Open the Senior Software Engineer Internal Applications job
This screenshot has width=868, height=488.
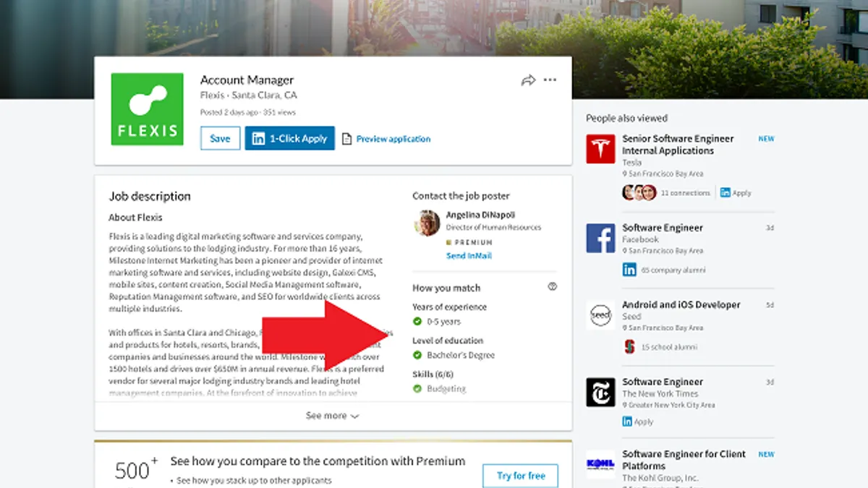pos(678,145)
